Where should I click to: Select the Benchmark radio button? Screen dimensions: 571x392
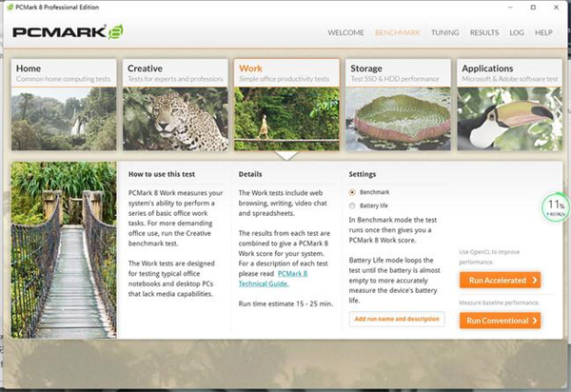(352, 192)
